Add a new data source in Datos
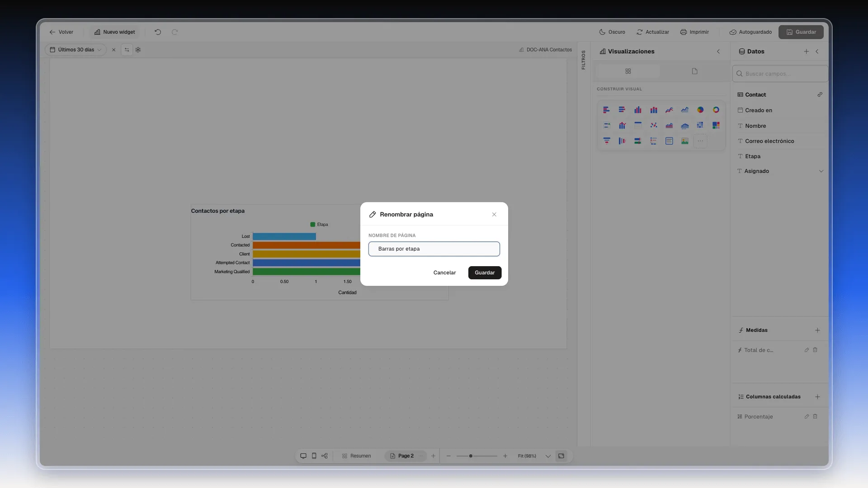 tap(807, 52)
